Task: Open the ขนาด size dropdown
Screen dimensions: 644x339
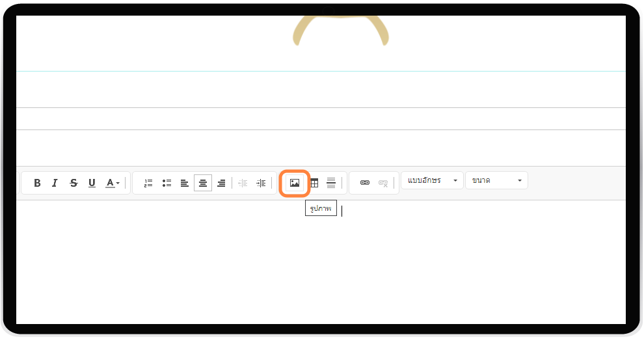Action: point(496,180)
